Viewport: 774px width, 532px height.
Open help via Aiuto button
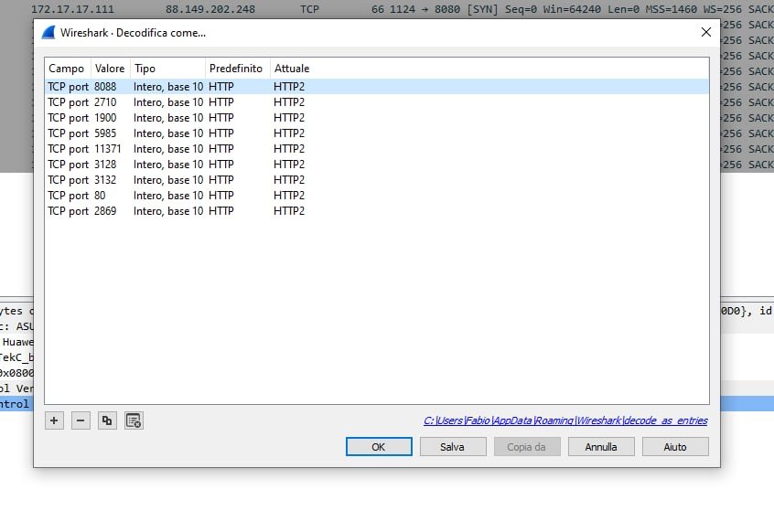click(675, 447)
